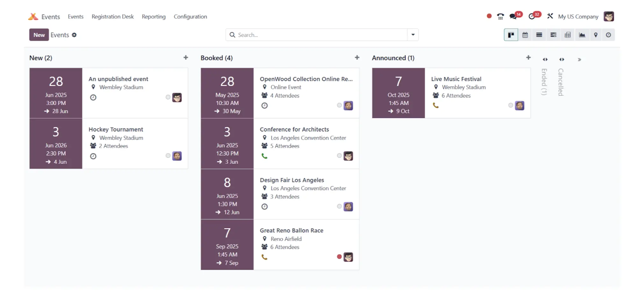
Task: Toggle kanban state dot on Great Reno Ballon Race
Action: pyautogui.click(x=339, y=257)
